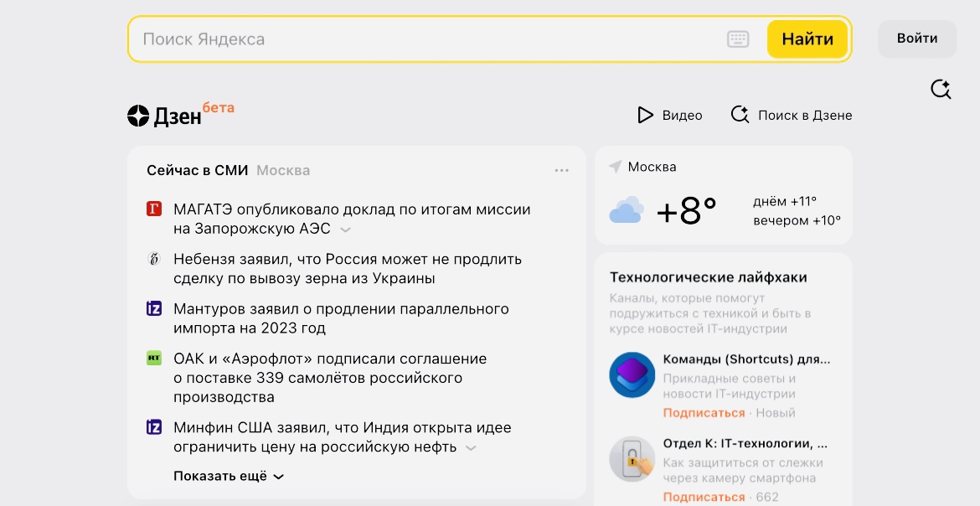Screen dimensions: 980x506
Task: Click the play icon beside Видео
Action: pyautogui.click(x=645, y=115)
